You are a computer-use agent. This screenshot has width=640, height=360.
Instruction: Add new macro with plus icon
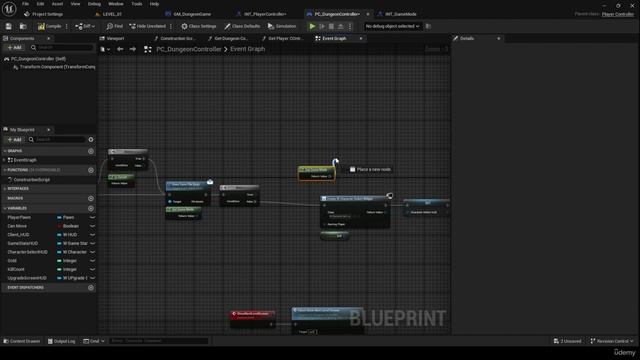(91, 198)
